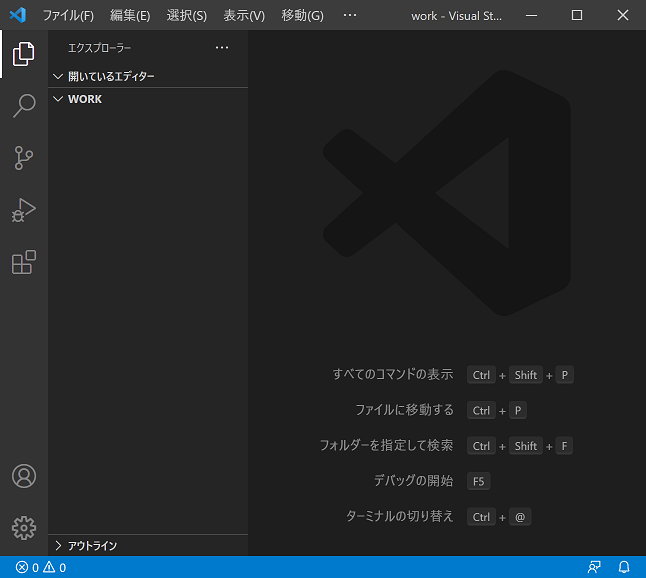The image size is (646, 578).
Task: Click the フォルダーを指定して検索 hint text
Action: [387, 445]
